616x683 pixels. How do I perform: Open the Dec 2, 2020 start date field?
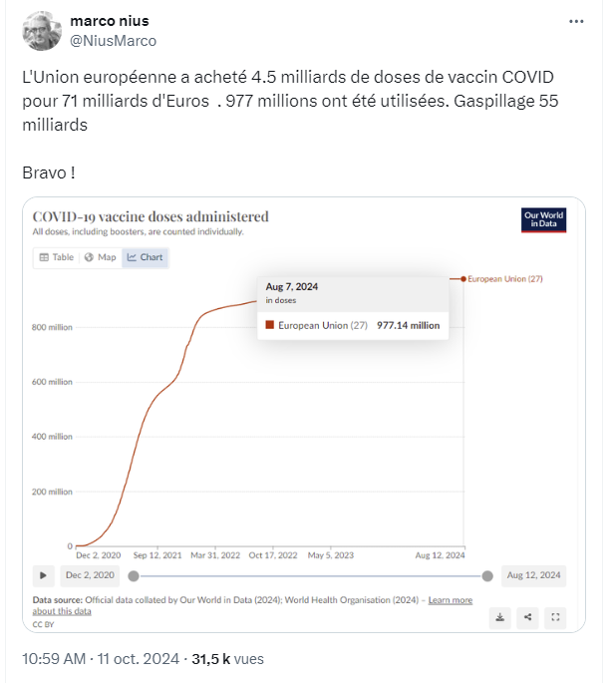click(x=90, y=575)
